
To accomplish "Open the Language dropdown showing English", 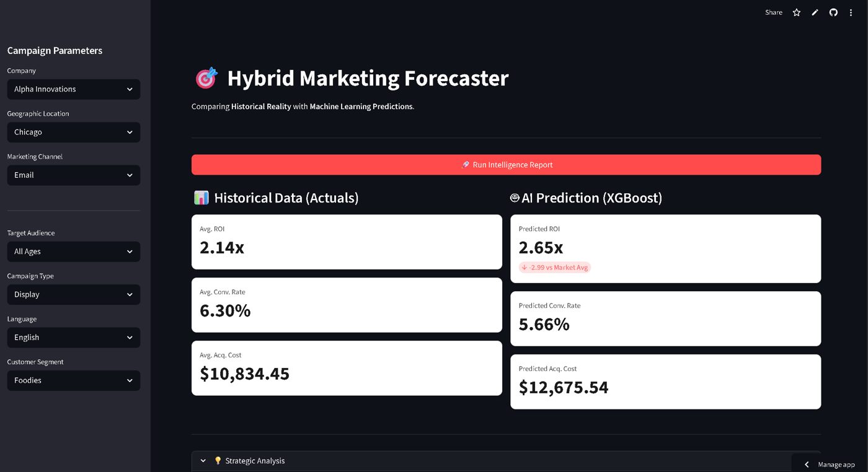I will tap(74, 338).
